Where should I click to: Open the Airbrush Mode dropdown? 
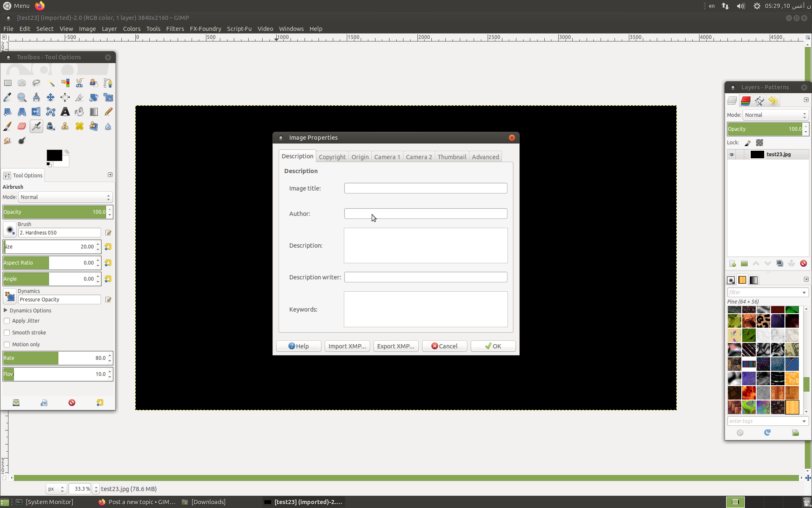click(66, 197)
